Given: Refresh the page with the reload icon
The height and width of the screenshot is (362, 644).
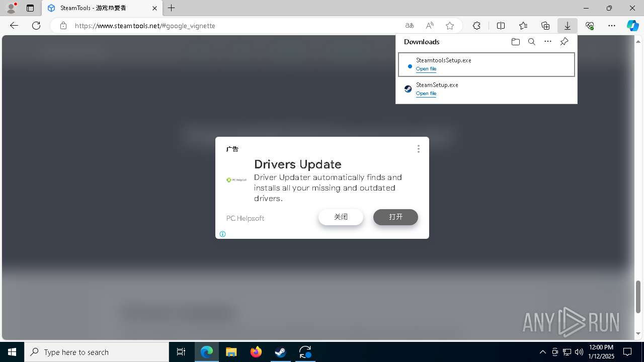Looking at the screenshot, I should (x=36, y=26).
